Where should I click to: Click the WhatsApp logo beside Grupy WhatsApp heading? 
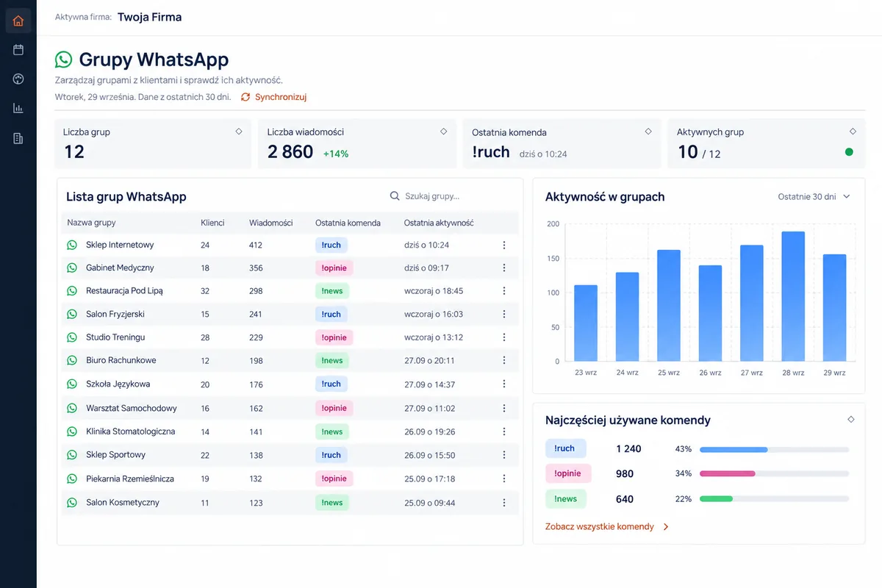point(64,60)
